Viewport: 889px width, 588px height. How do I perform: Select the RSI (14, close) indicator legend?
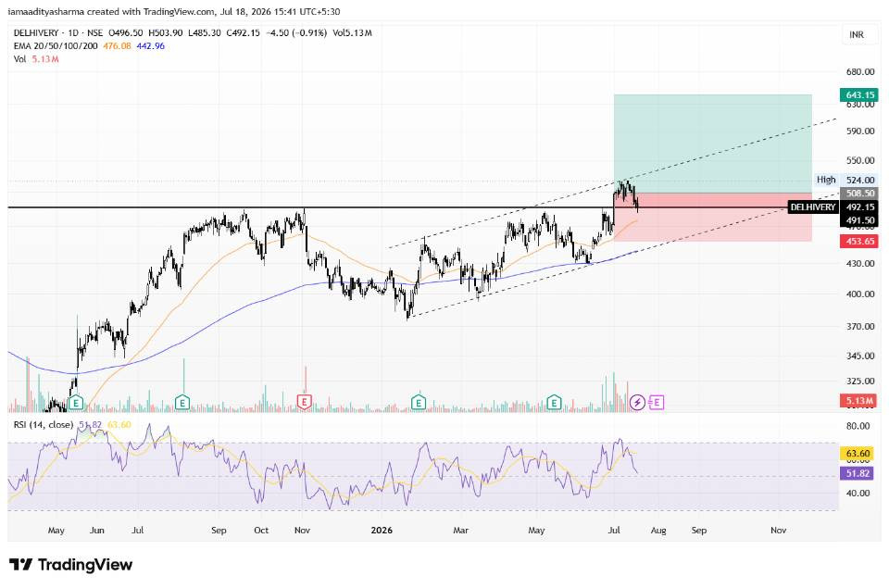44,425
